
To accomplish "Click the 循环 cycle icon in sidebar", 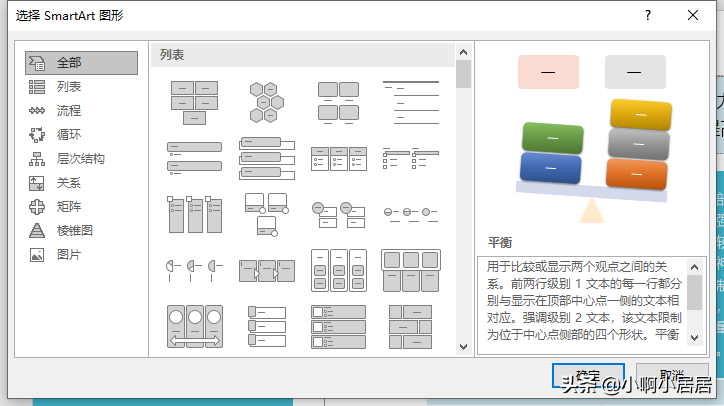I will (37, 135).
